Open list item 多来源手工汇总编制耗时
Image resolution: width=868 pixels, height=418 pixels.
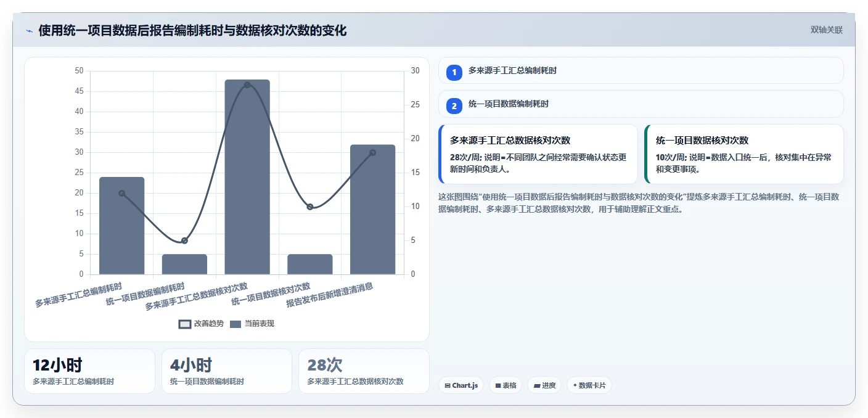click(641, 70)
